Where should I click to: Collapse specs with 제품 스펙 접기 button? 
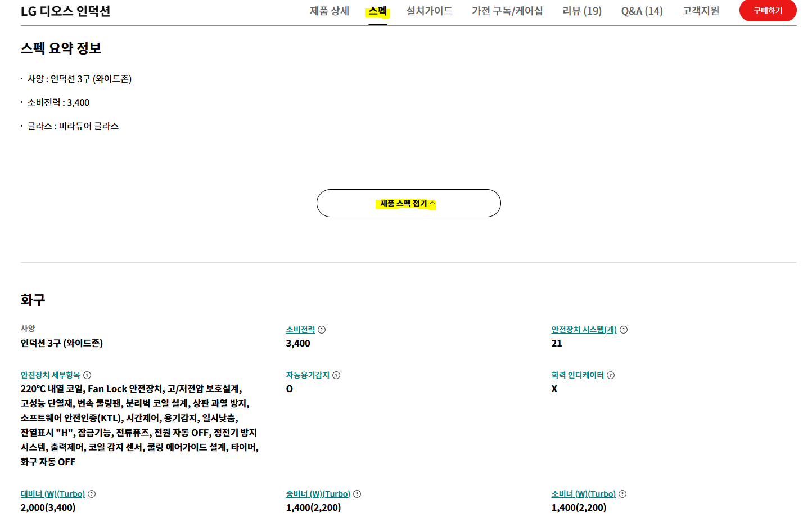coord(409,203)
